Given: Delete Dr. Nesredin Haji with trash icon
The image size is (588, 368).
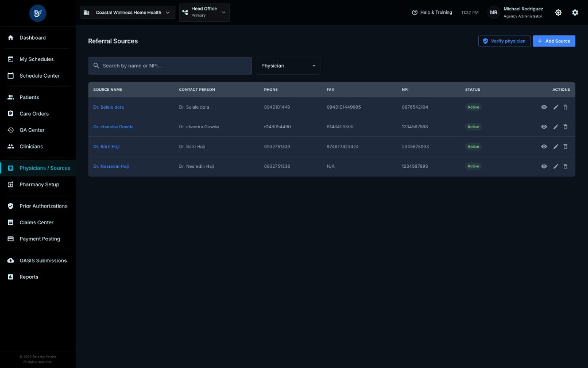Looking at the screenshot, I should click(566, 166).
